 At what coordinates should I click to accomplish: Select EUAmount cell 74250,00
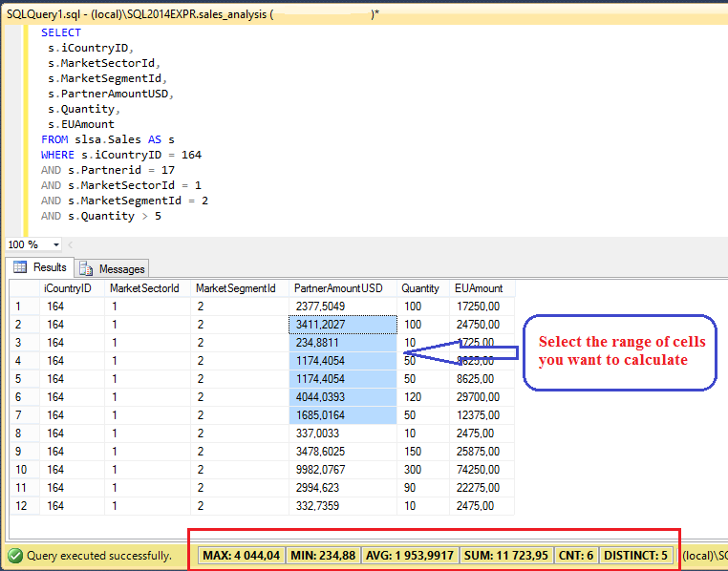(482, 469)
